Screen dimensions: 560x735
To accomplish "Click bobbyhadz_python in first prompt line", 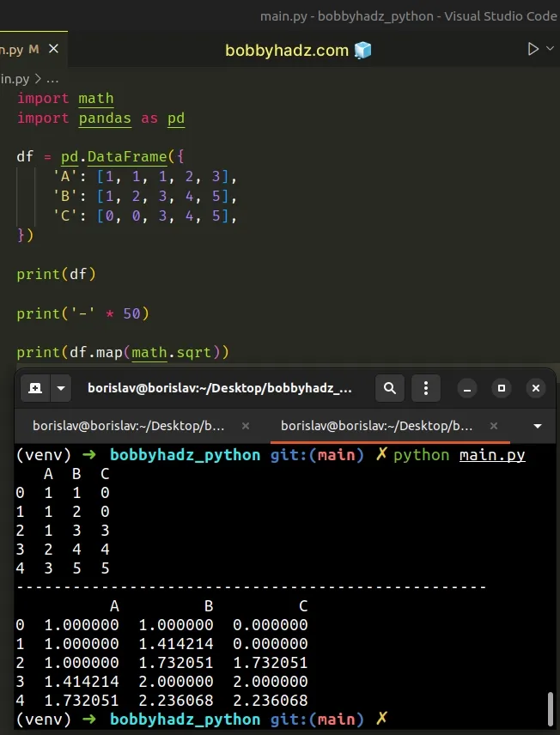I will (185, 455).
